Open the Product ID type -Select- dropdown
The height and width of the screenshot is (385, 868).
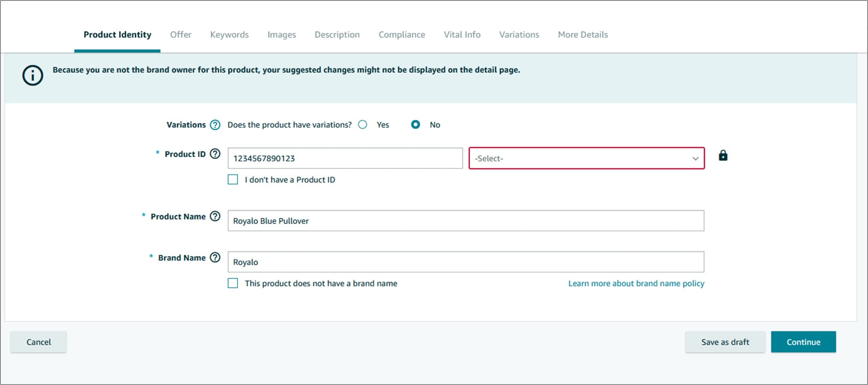click(x=586, y=158)
